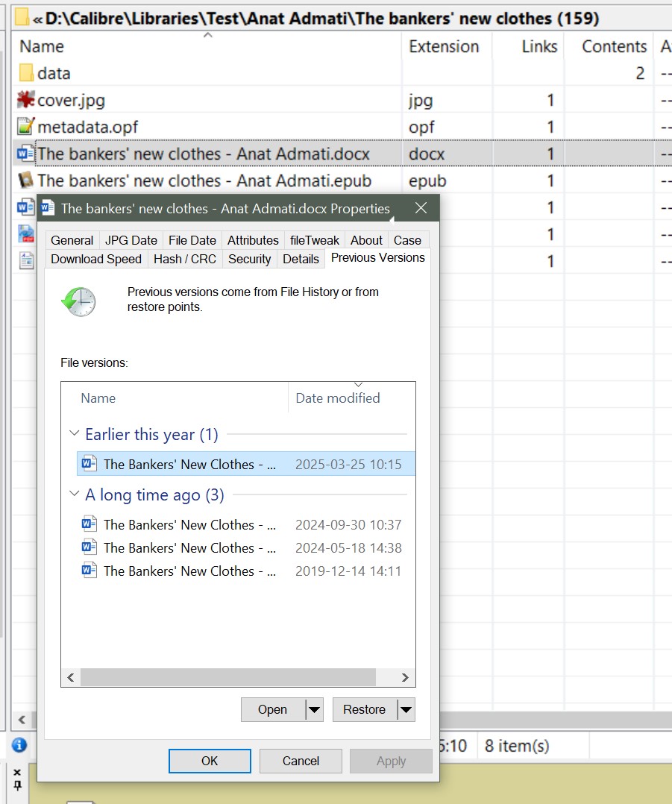
Task: Open the data folder icon
Action: (25, 73)
